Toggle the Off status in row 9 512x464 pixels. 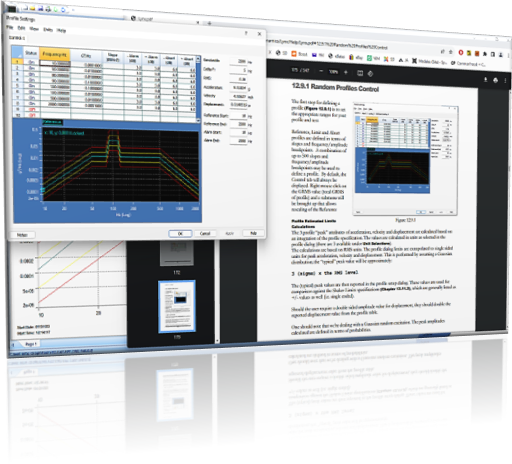[x=31, y=109]
